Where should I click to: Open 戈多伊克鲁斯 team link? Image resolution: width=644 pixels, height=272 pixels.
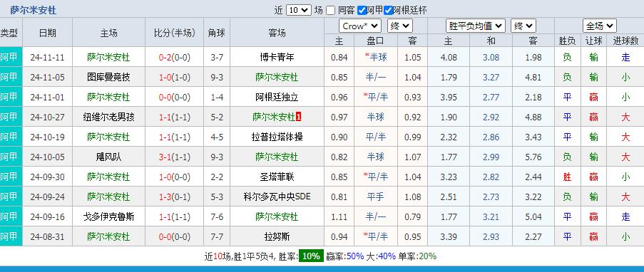click(x=108, y=216)
